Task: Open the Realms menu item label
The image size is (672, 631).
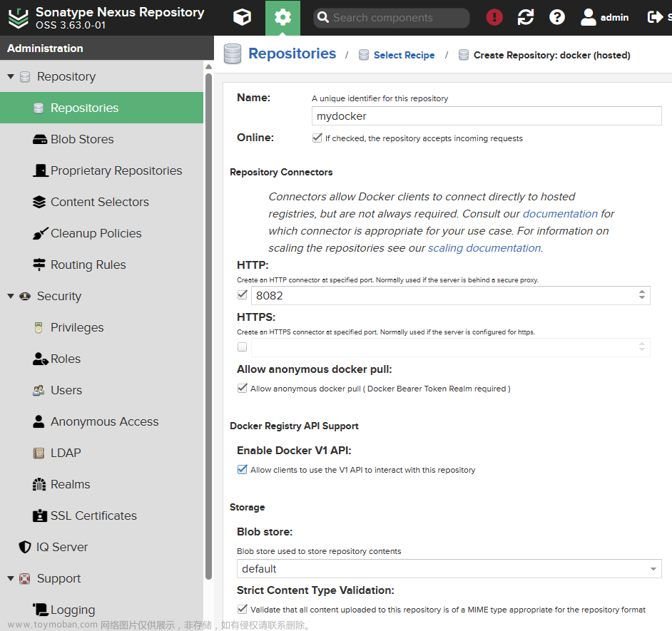Action: click(71, 485)
